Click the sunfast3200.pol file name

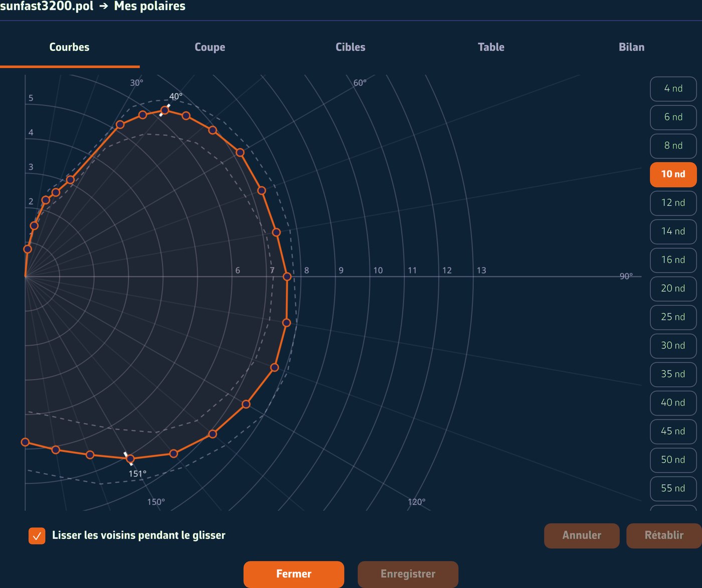pyautogui.click(x=47, y=7)
